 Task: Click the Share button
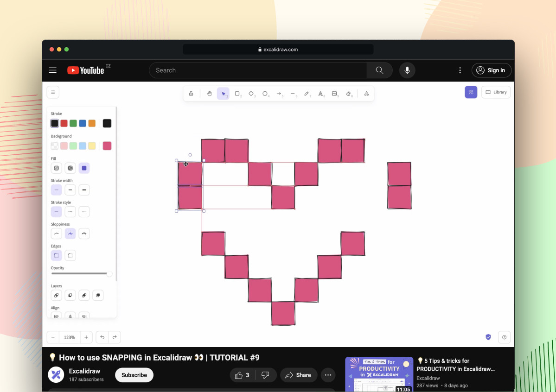[299, 375]
